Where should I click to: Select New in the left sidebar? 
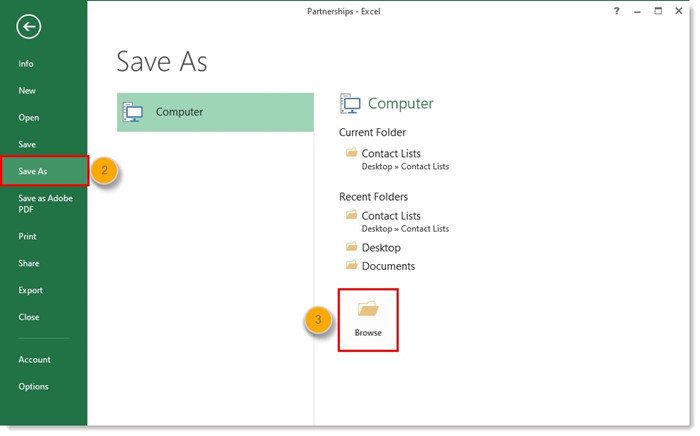pyautogui.click(x=27, y=91)
